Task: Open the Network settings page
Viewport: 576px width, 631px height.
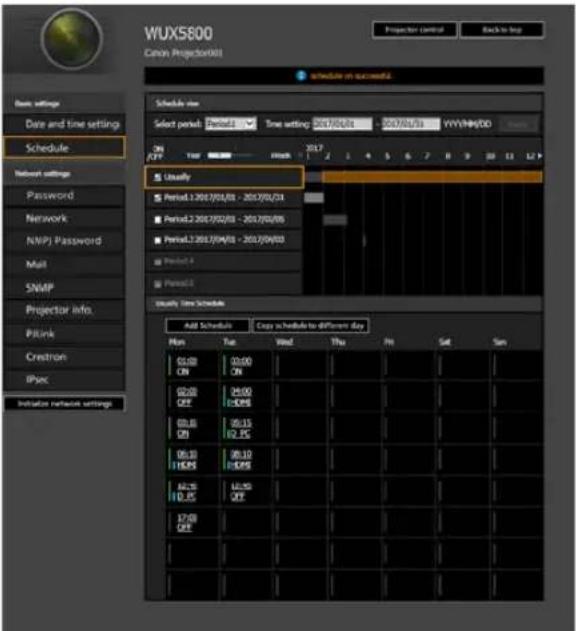Action: pyautogui.click(x=64, y=219)
